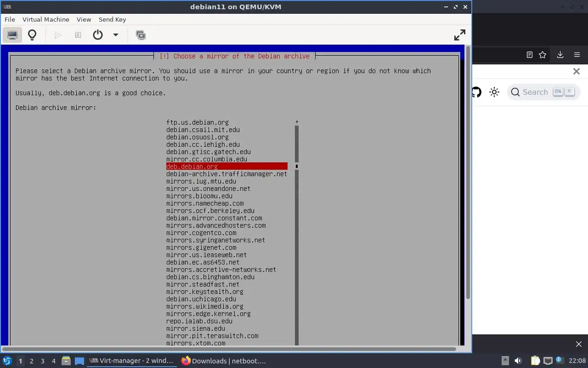The width and height of the screenshot is (588, 368).
Task: Click the Run virtual machine play icon
Action: click(58, 35)
